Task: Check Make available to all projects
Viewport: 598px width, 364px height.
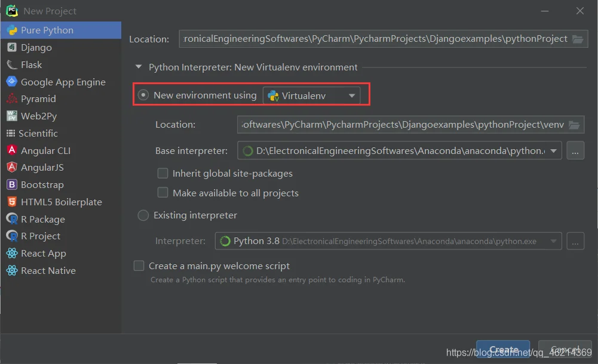Action: (163, 193)
